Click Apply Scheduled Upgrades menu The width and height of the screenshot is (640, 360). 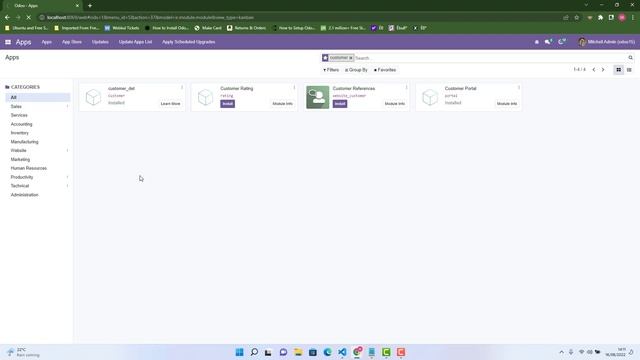[189, 42]
